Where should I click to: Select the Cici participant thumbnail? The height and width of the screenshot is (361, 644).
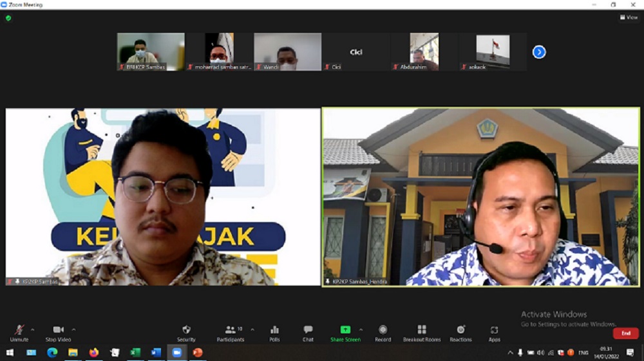(x=355, y=52)
